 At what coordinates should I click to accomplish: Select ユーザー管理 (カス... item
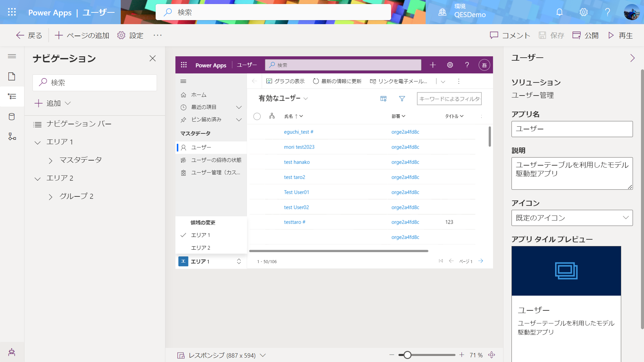(211, 173)
